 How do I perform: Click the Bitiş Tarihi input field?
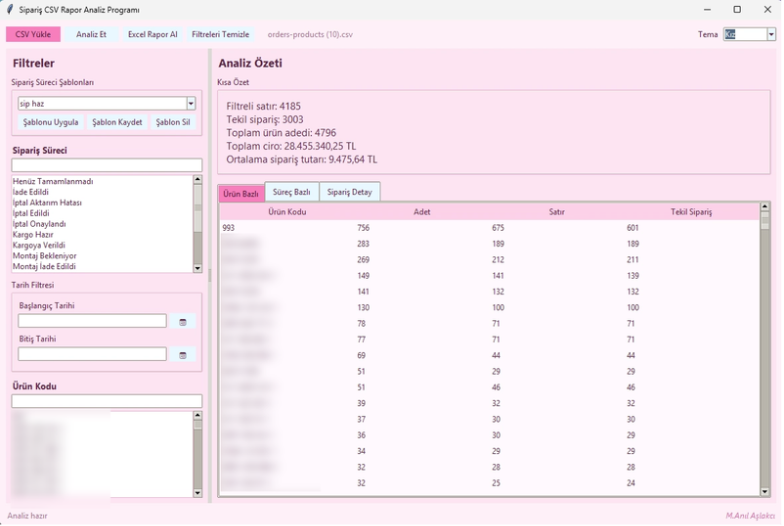tap(92, 354)
